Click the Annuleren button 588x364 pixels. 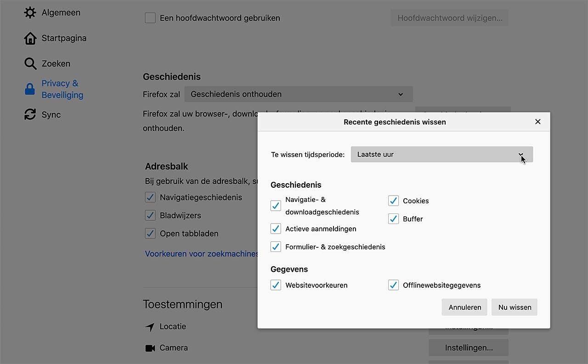coord(464,307)
